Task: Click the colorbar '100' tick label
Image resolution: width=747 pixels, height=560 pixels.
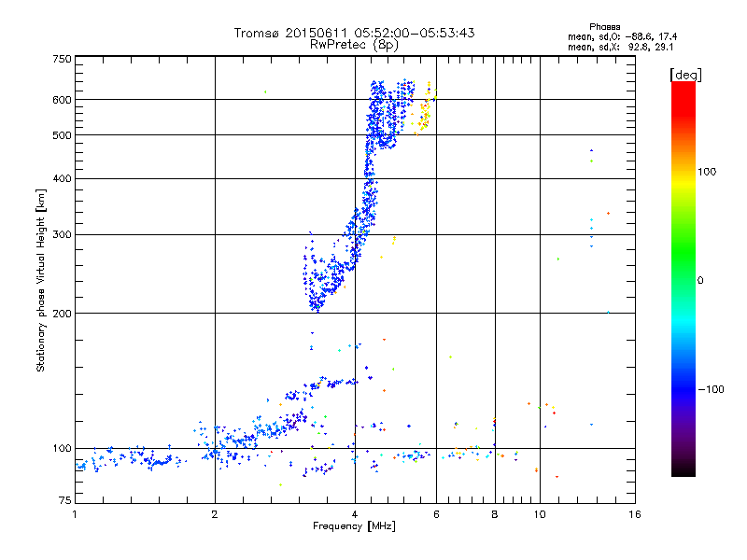Action: point(707,172)
